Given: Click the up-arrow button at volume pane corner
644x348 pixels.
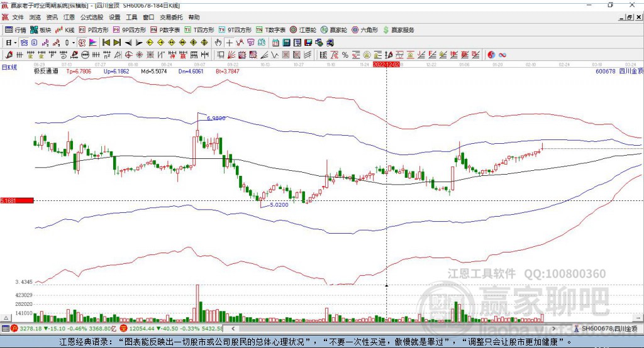Looking at the screenshot, I should pyautogui.click(x=6, y=318).
